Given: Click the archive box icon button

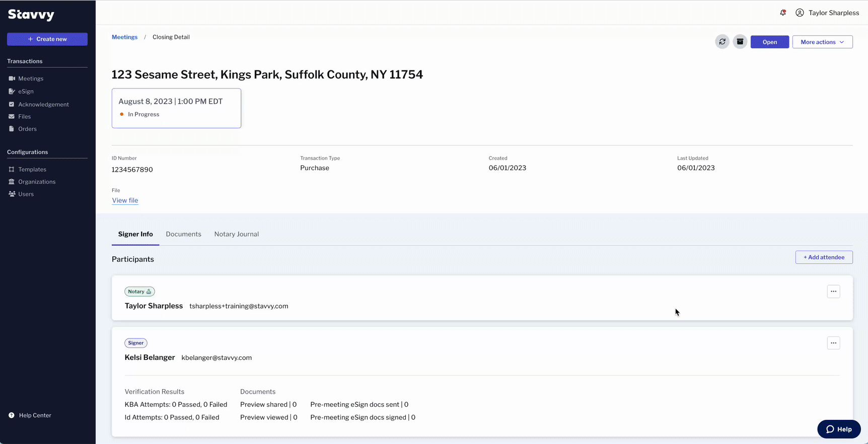Looking at the screenshot, I should [740, 42].
